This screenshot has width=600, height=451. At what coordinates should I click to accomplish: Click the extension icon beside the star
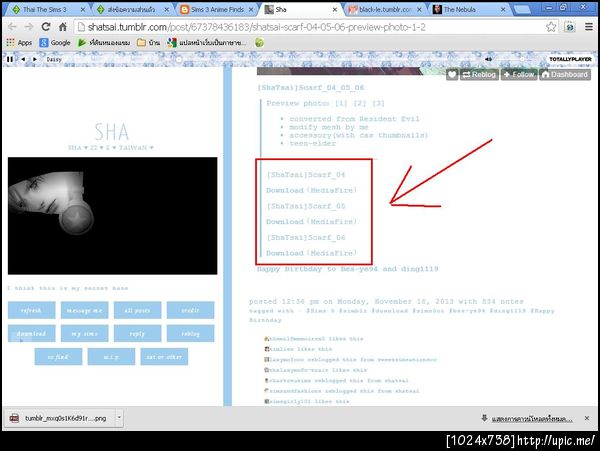[x=570, y=27]
